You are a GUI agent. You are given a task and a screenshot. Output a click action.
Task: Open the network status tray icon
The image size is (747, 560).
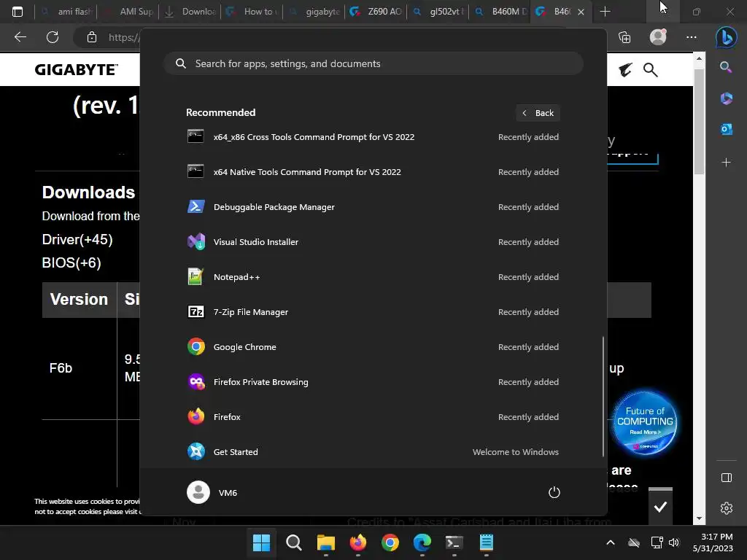click(657, 542)
